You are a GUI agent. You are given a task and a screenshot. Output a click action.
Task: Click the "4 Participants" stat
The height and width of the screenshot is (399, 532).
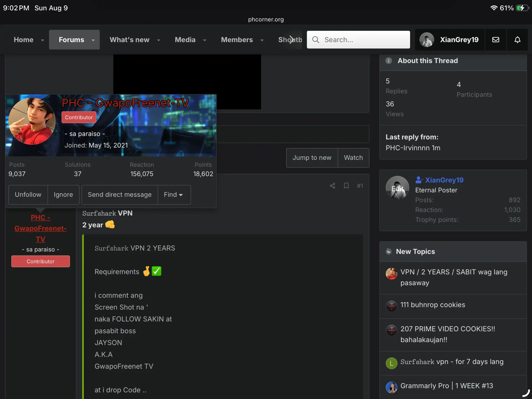point(474,89)
